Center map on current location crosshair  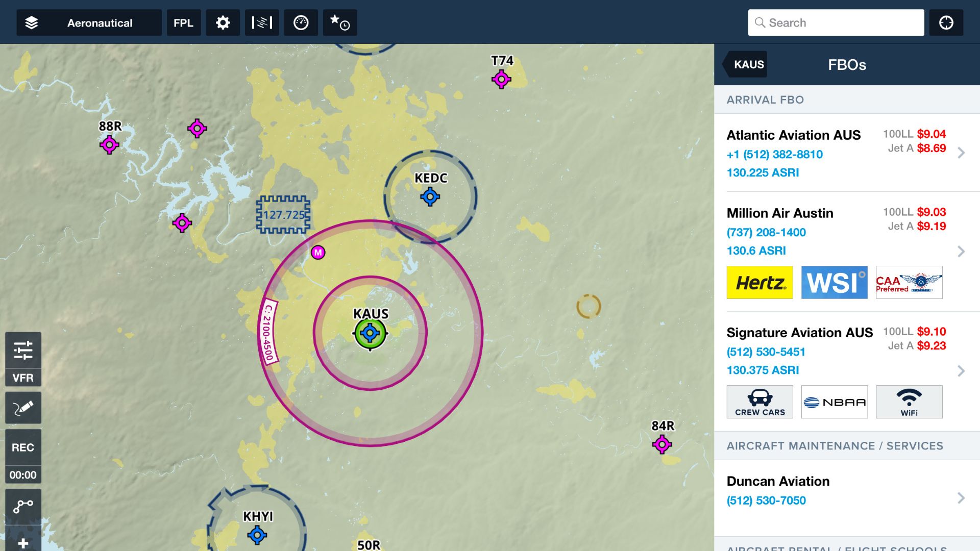(x=946, y=22)
